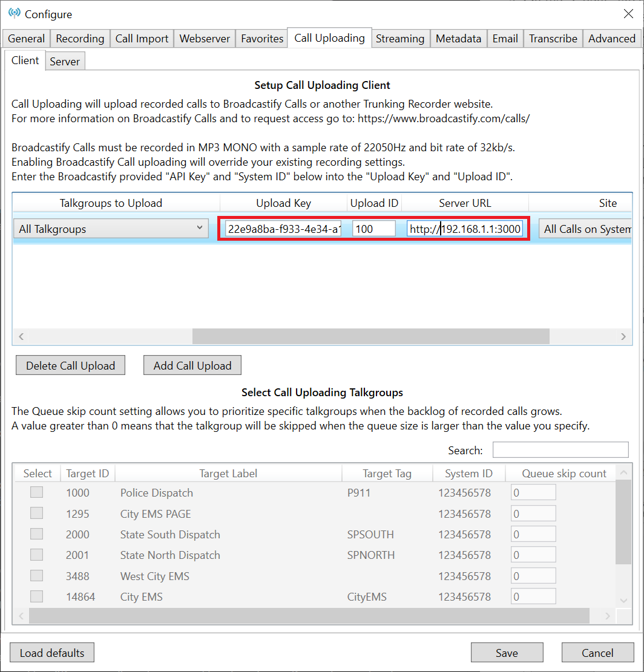Click the talkgroup Search field
This screenshot has height=672, width=644.
pyautogui.click(x=560, y=449)
